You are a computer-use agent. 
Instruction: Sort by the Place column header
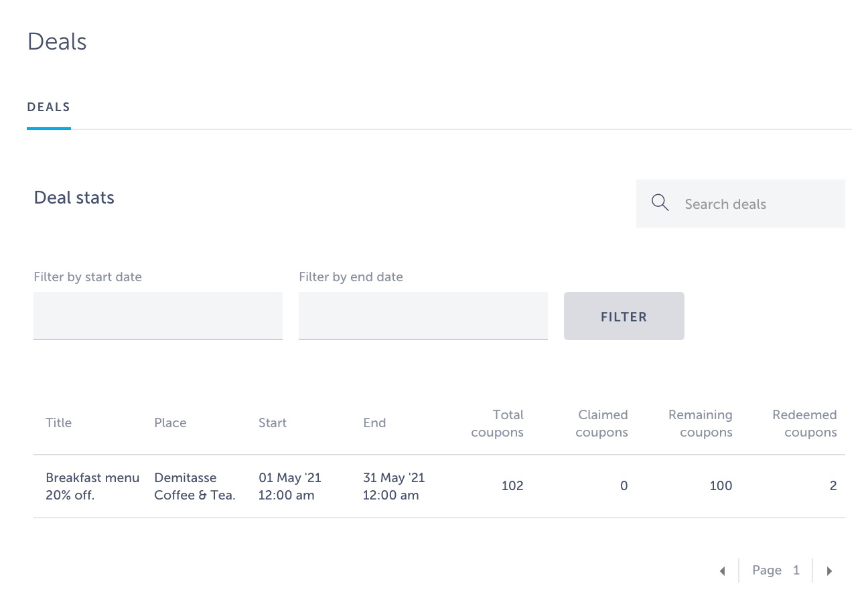click(170, 423)
